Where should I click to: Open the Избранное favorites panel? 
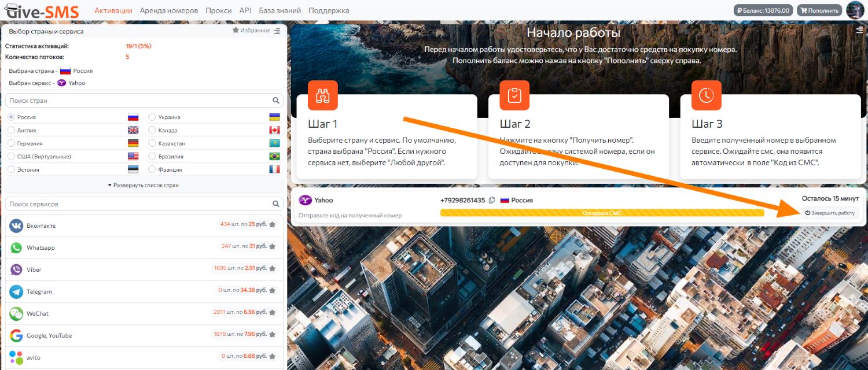251,31
